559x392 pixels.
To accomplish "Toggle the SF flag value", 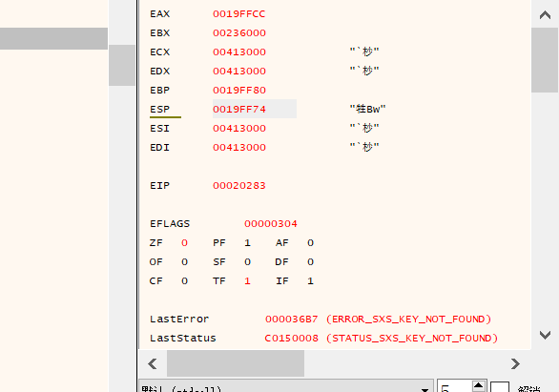I will pos(247,262).
